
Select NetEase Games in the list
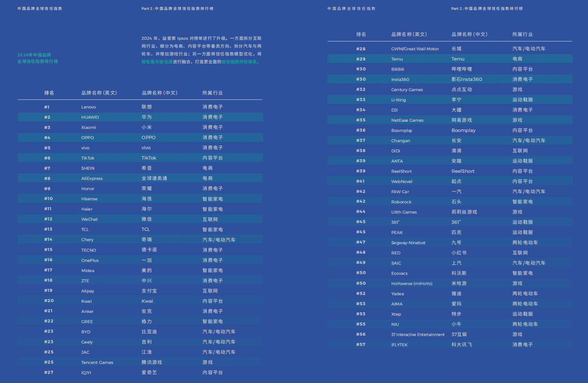pos(407,120)
